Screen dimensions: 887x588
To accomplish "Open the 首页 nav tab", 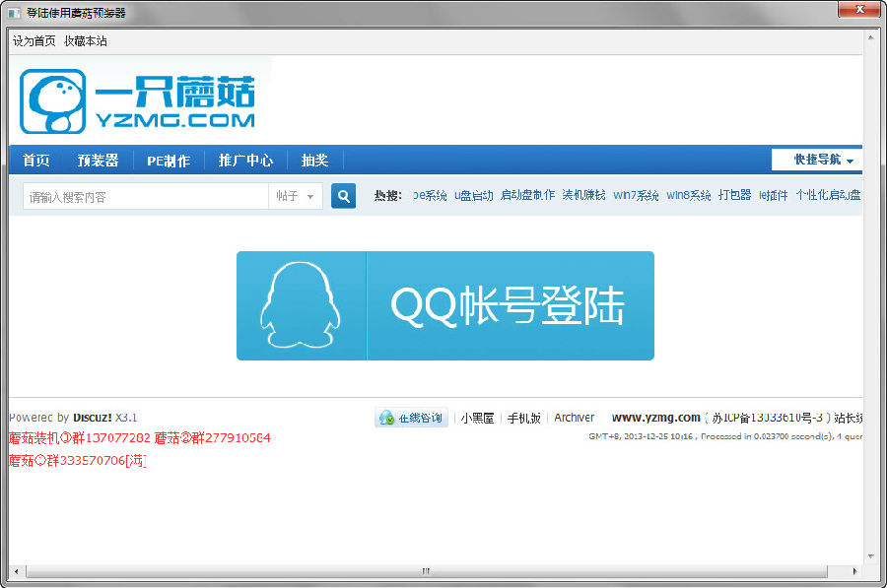I will (36, 161).
